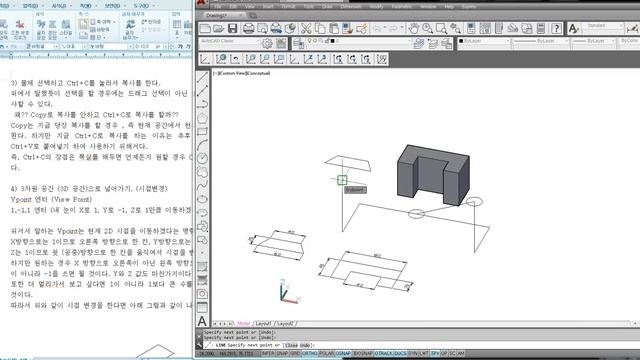Click the Plot printer icon
The image size is (640, 360).
[x=248, y=29]
